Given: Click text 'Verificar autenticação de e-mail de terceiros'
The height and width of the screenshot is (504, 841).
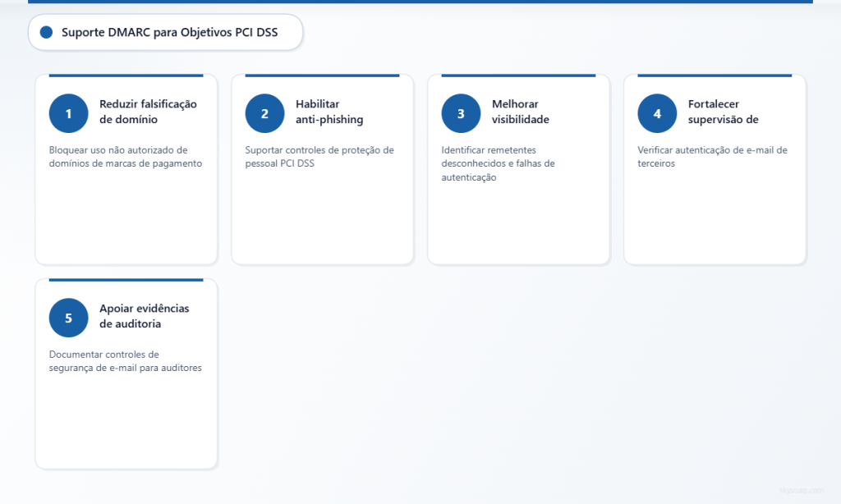Looking at the screenshot, I should tap(712, 157).
